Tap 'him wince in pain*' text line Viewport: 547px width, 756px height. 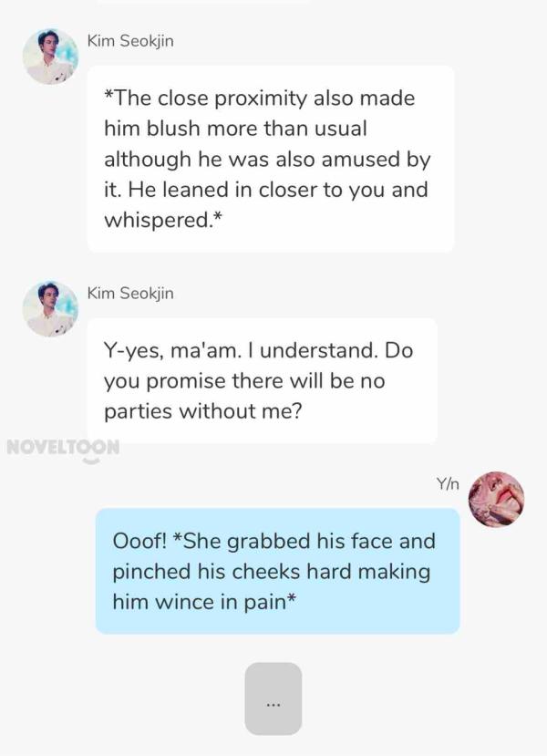[x=204, y=602]
